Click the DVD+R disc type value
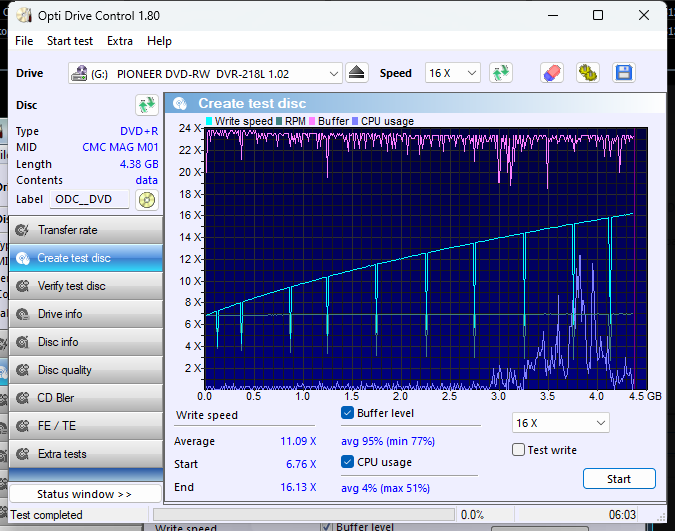The height and width of the screenshot is (531, 675). (x=139, y=131)
